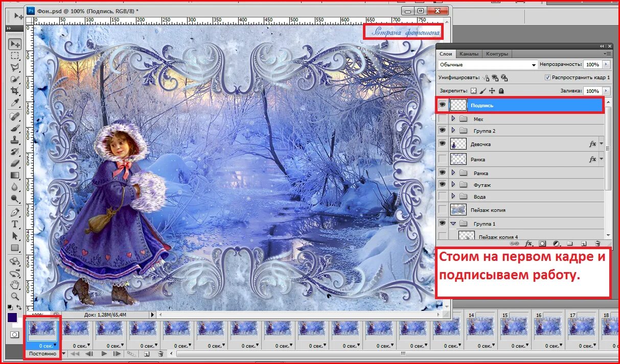The width and height of the screenshot is (620, 364).
Task: Lock all padlock icon
Action: (501, 90)
